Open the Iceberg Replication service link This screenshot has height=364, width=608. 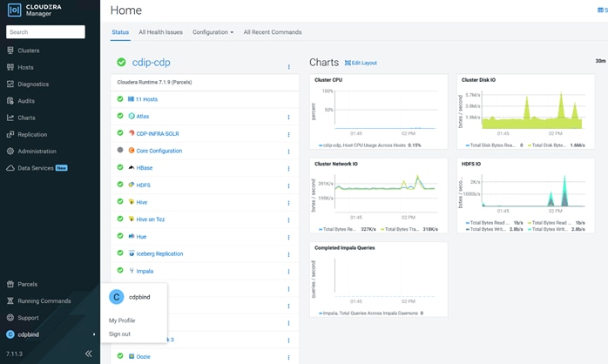[159, 254]
